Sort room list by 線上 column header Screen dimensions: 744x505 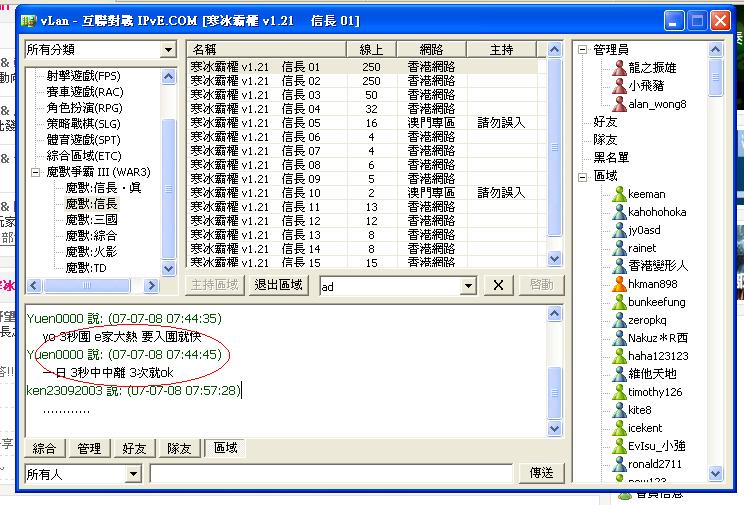(x=372, y=49)
